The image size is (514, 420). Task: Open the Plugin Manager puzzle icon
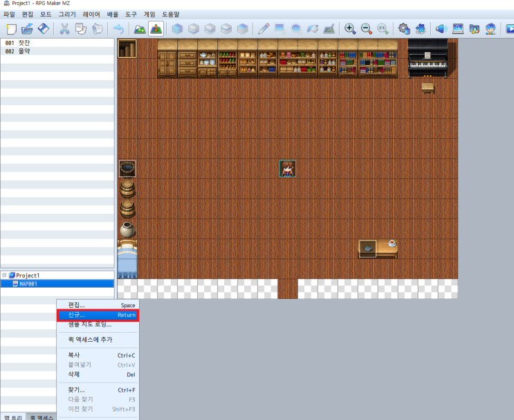pos(420,29)
